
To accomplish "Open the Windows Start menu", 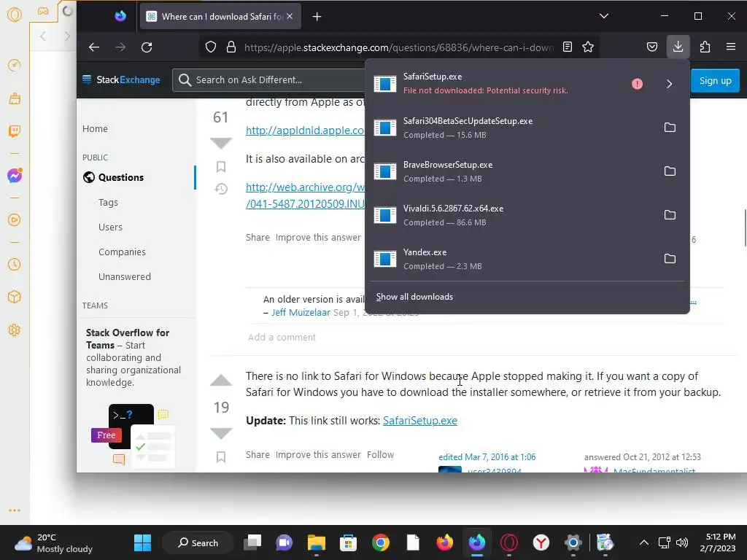I will [x=142, y=542].
